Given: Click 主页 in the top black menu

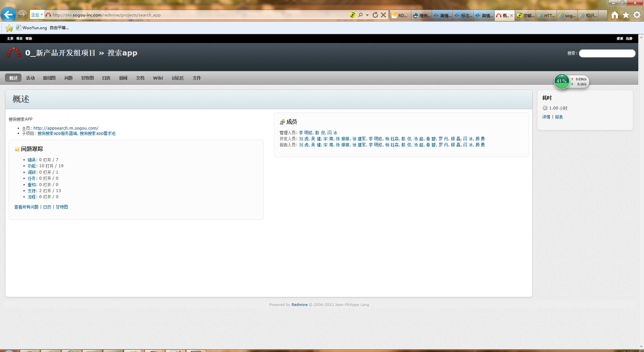Looking at the screenshot, I should (x=10, y=39).
